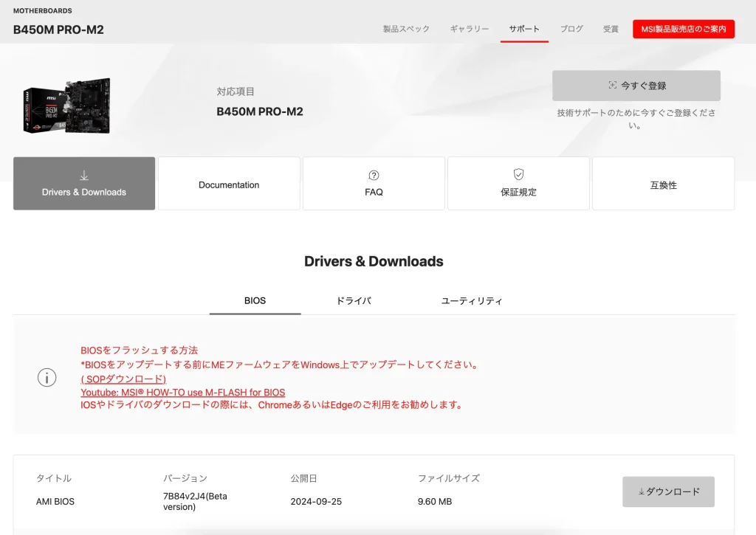Open the 受賞 awards page
The height and width of the screenshot is (535, 756).
click(x=611, y=29)
